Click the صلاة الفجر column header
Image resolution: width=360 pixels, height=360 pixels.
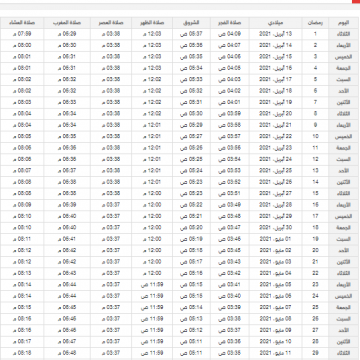pyautogui.click(x=230, y=23)
